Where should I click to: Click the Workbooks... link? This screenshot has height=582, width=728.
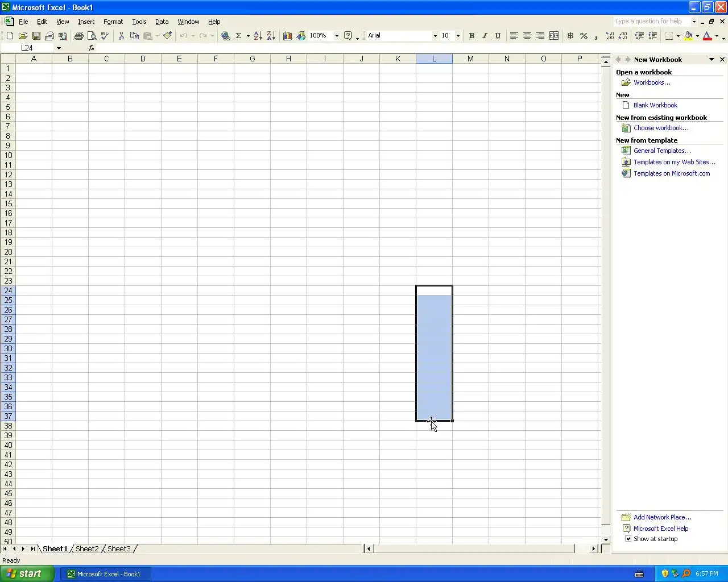coord(652,82)
